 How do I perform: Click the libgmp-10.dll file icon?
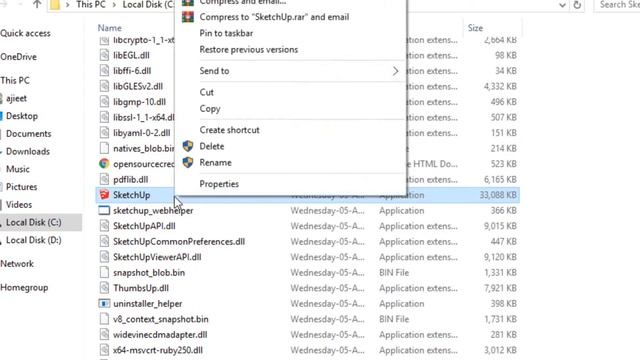(x=104, y=102)
